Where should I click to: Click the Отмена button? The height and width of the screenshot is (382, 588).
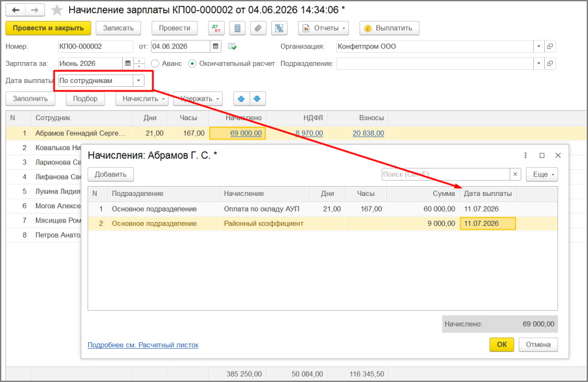538,345
